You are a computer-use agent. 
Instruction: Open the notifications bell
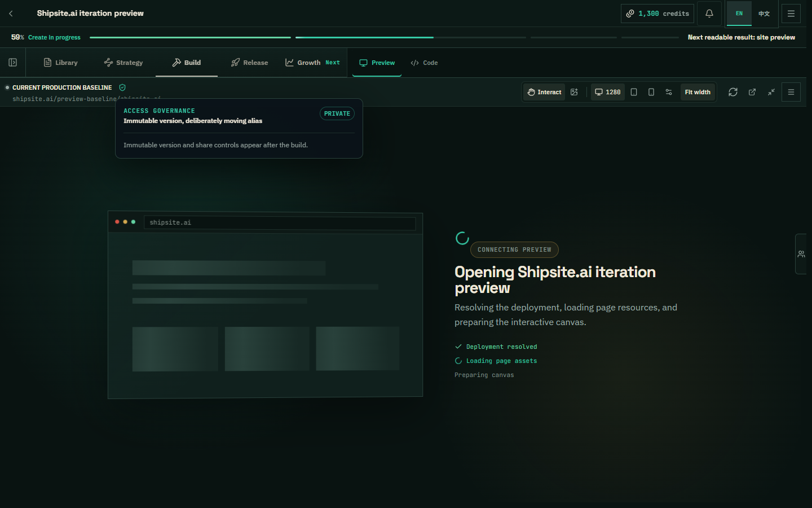tap(709, 14)
